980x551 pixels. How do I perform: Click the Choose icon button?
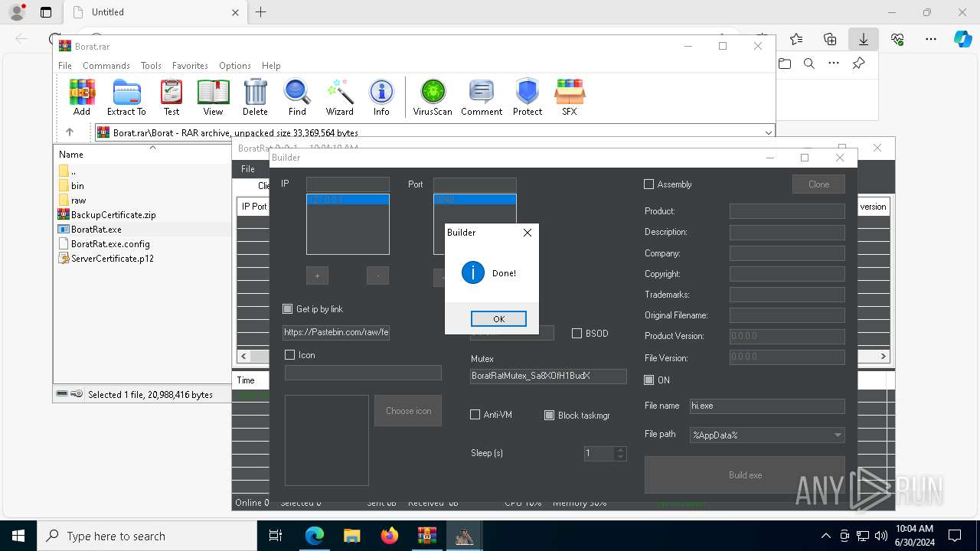(408, 411)
